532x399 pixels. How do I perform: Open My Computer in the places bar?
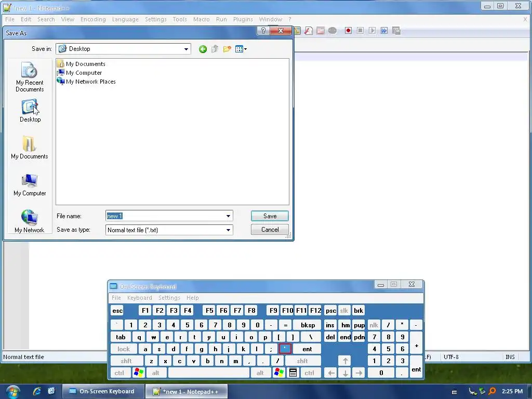(x=30, y=184)
